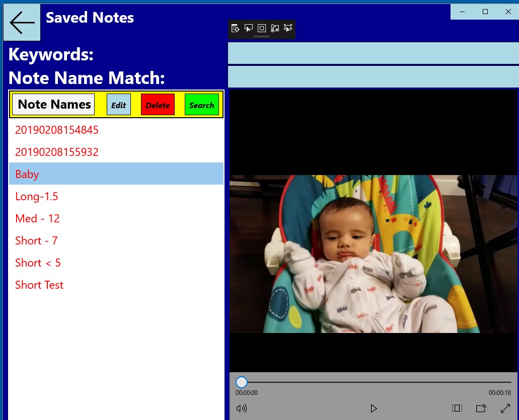Click the Keywords input field
519x420 pixels.
click(374, 53)
